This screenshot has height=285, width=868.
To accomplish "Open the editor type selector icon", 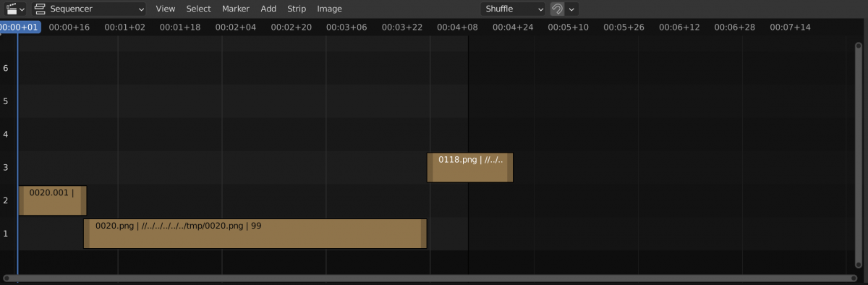I will pos(14,9).
